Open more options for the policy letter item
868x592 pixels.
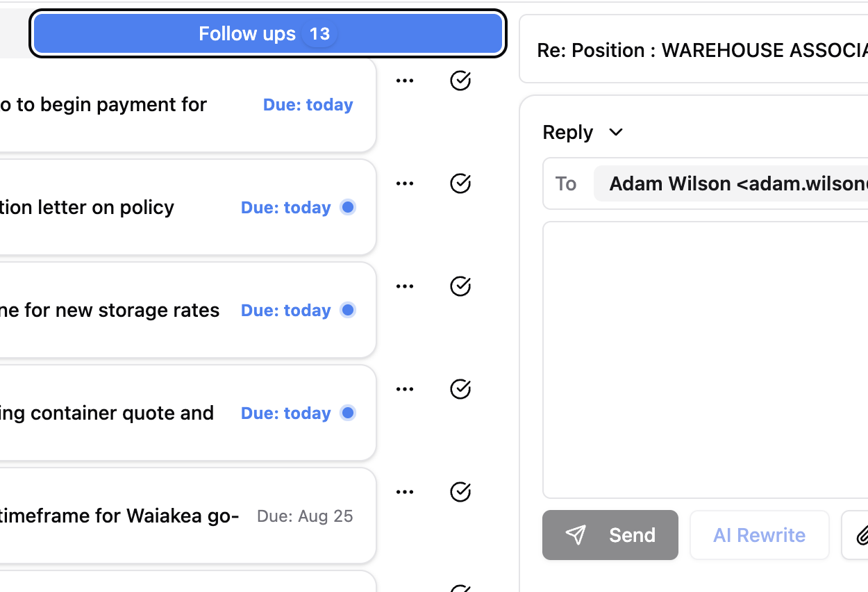point(405,183)
